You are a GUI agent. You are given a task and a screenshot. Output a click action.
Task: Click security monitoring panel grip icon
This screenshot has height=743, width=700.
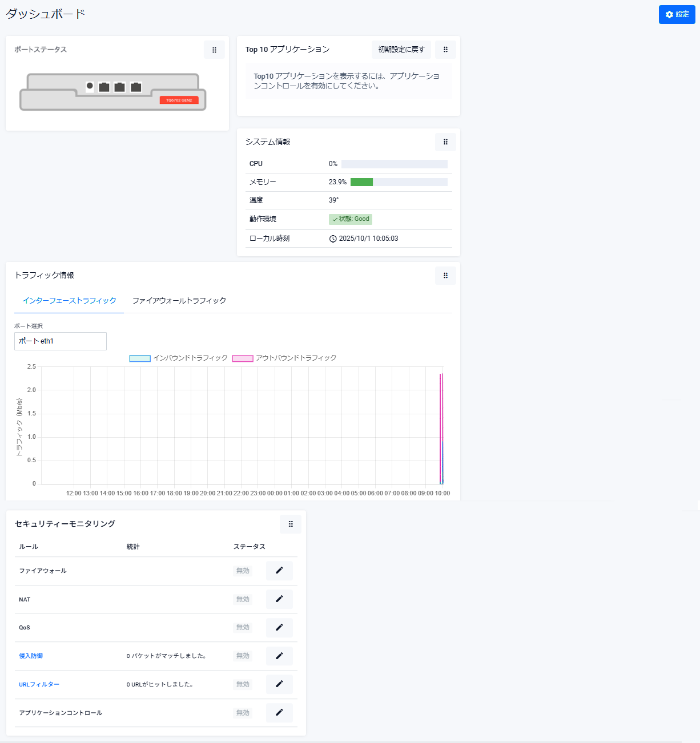click(x=291, y=524)
